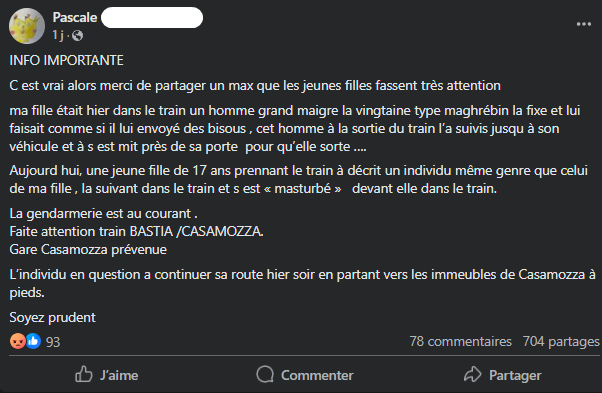The width and height of the screenshot is (602, 393).
Task: Click the curved share arrow icon
Action: [x=473, y=374]
